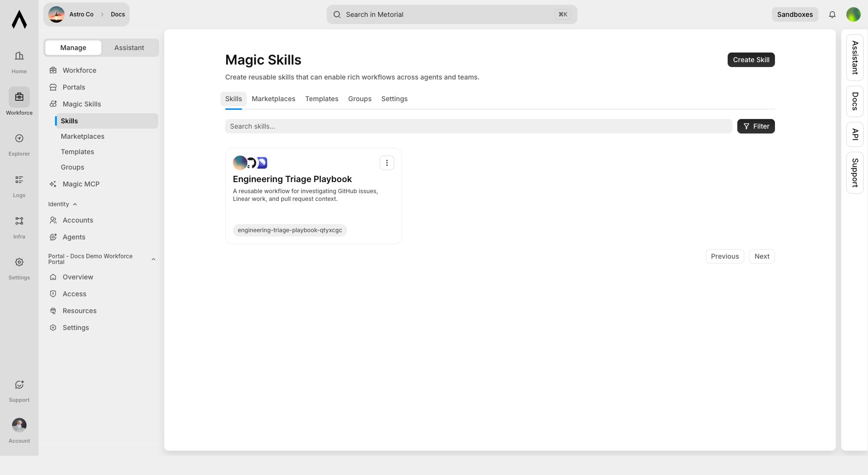868x475 pixels.
Task: Go to the Next page
Action: tap(762, 256)
